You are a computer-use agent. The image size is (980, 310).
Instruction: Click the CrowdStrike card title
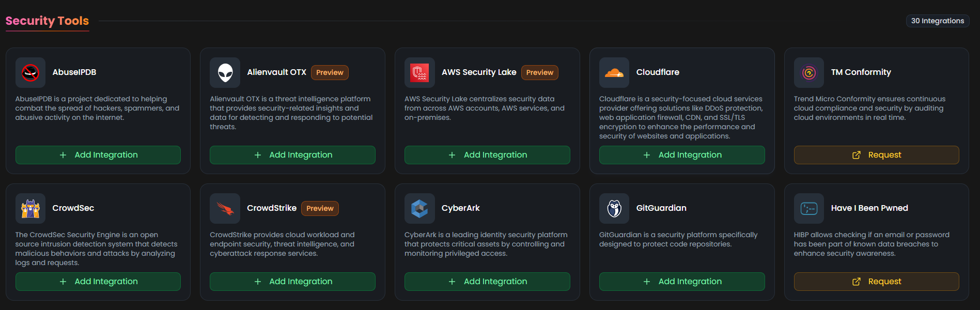(272, 208)
